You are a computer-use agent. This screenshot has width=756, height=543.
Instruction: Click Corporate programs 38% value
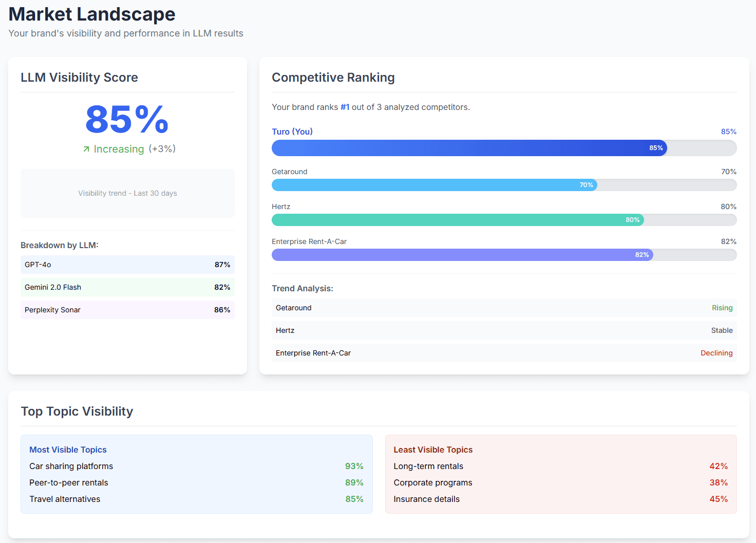pos(718,482)
